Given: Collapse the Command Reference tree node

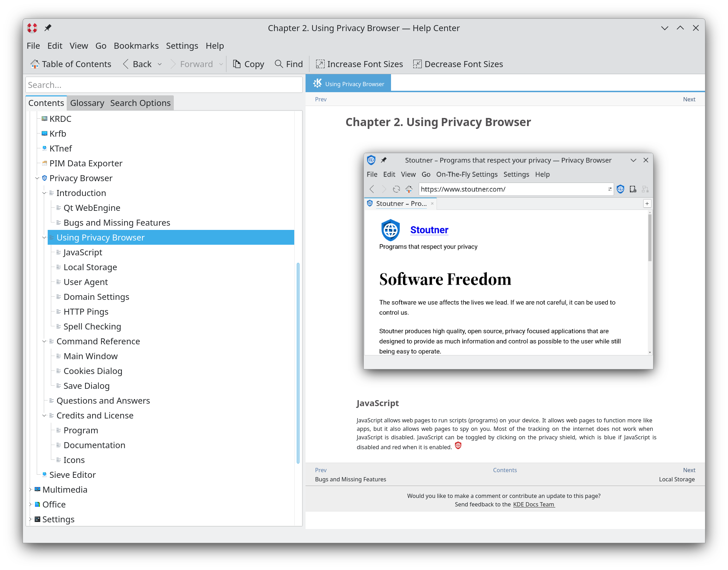Looking at the screenshot, I should (44, 342).
